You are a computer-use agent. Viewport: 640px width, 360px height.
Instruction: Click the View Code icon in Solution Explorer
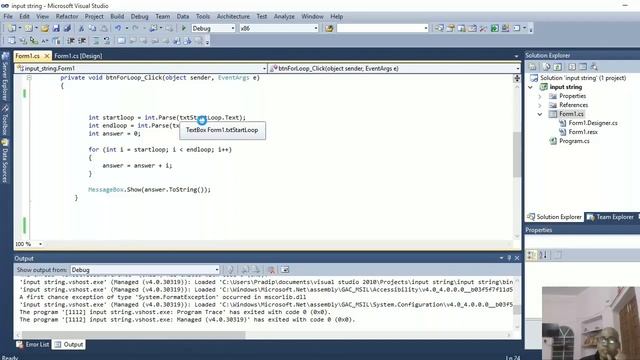572,67
